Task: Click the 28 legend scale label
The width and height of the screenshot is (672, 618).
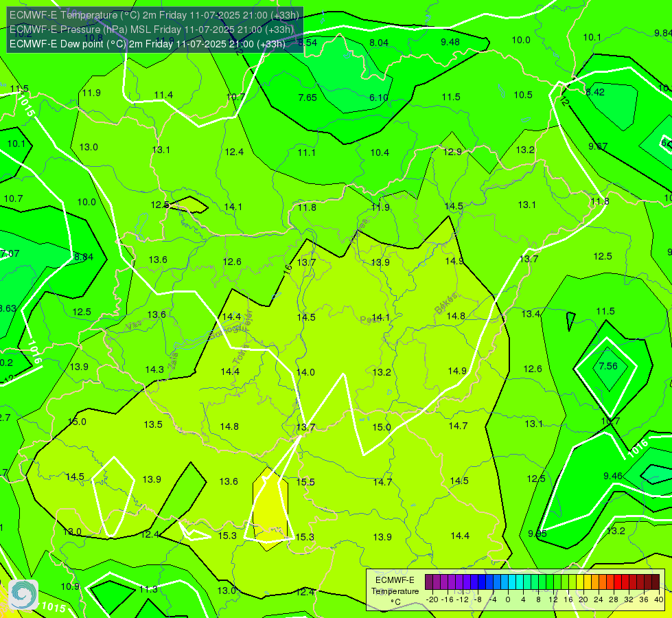Action: [613, 599]
